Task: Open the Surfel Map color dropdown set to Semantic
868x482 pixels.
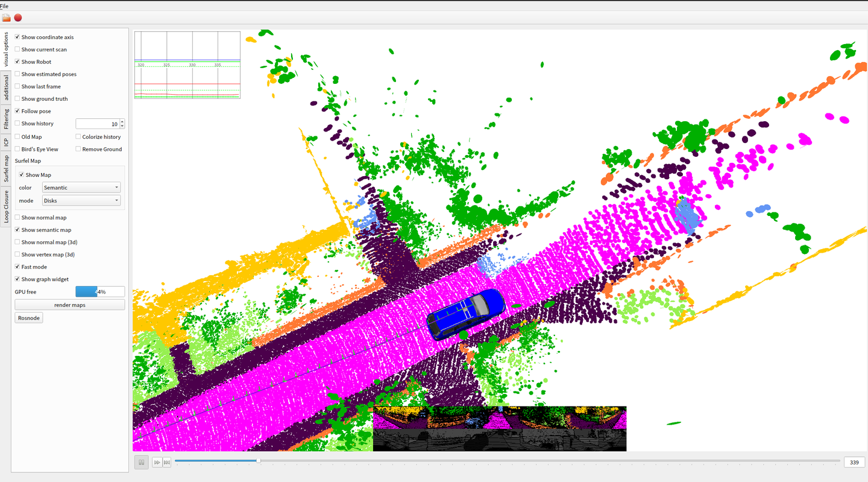Action: [81, 187]
